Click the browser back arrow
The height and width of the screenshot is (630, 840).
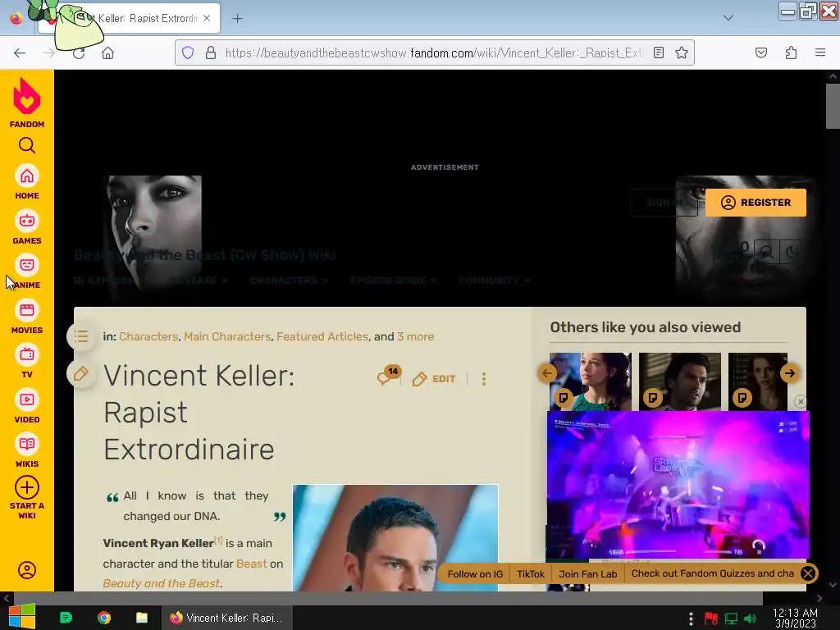[20, 53]
